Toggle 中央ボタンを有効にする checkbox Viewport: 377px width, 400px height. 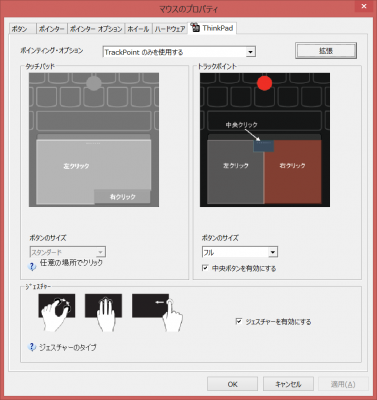[x=205, y=268]
